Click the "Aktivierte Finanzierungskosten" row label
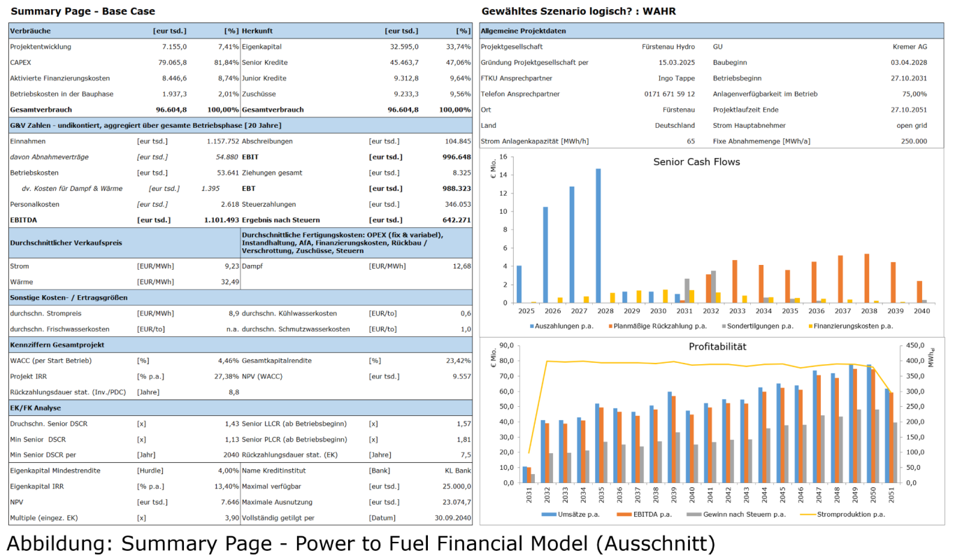 coord(60,78)
